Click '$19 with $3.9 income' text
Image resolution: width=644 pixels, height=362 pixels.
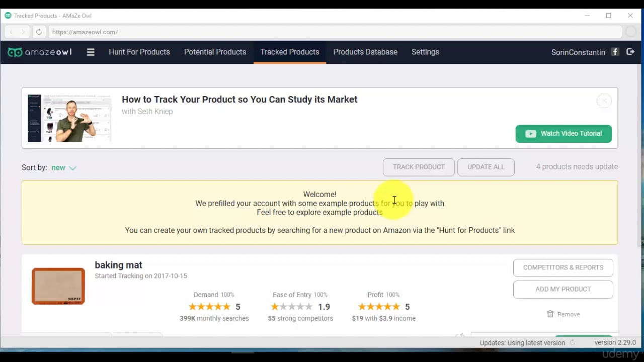coord(384,318)
